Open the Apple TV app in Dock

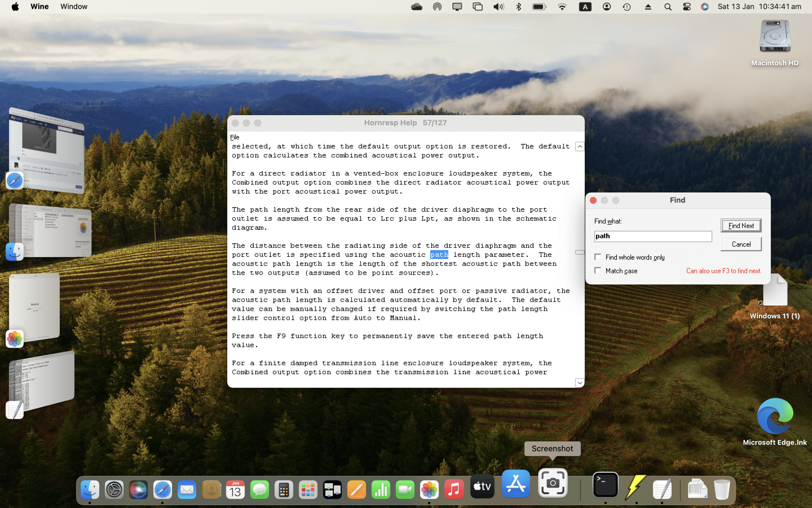point(483,486)
